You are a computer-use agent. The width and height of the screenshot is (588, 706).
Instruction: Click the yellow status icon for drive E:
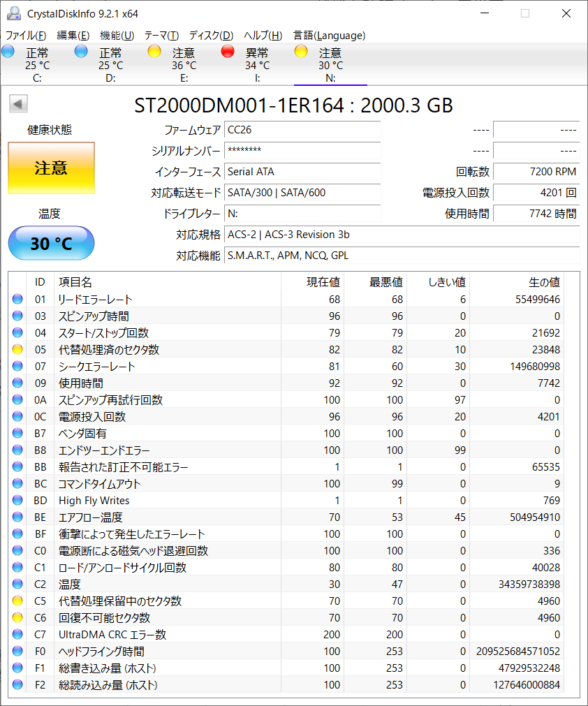click(154, 52)
